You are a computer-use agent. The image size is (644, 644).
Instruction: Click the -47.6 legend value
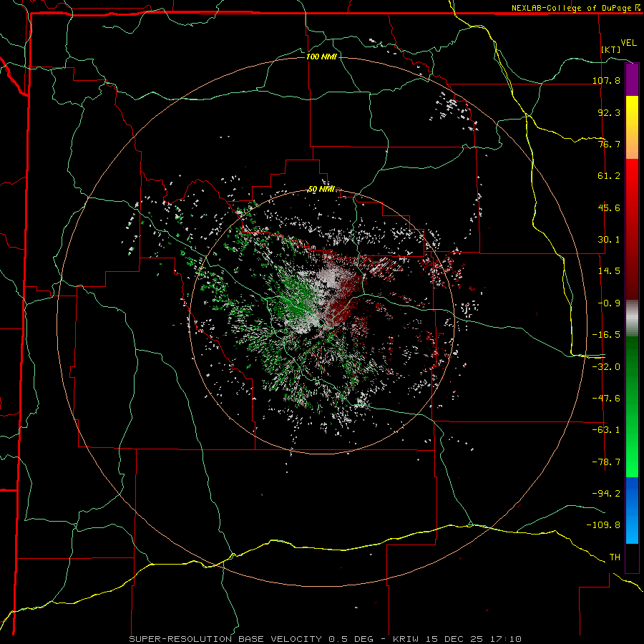coord(606,399)
